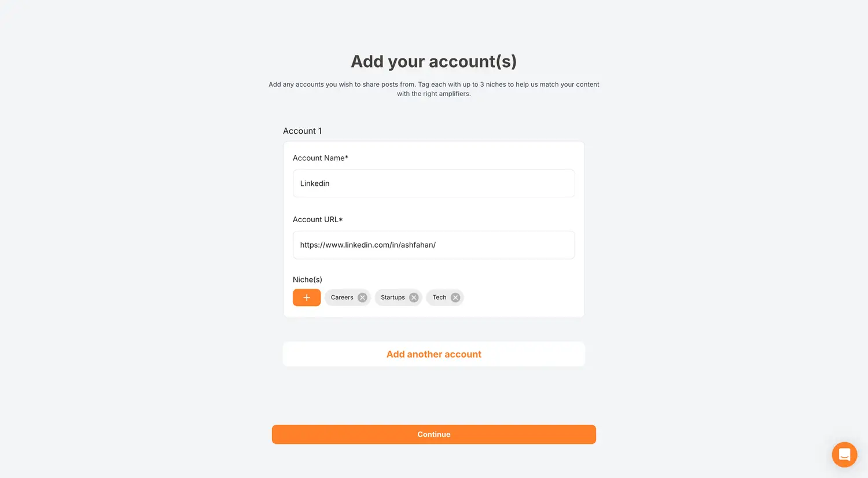The image size is (868, 478).
Task: Click the Account URL field label
Action: [315, 219]
